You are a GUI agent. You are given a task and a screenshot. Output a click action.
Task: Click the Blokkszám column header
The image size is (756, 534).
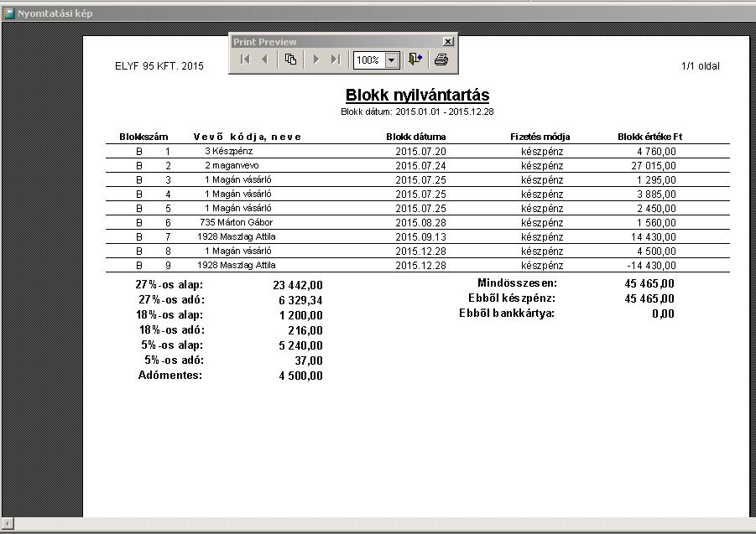click(143, 137)
